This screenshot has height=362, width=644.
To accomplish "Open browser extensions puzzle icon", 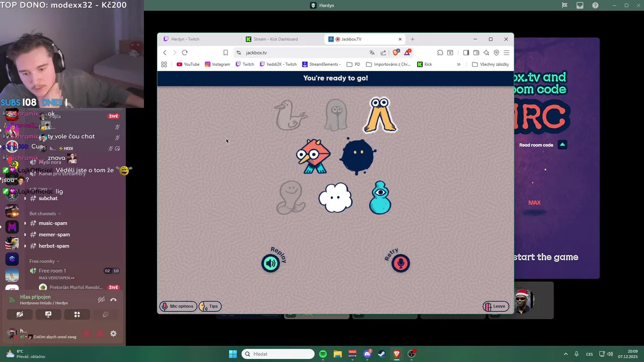I will pyautogui.click(x=440, y=53).
